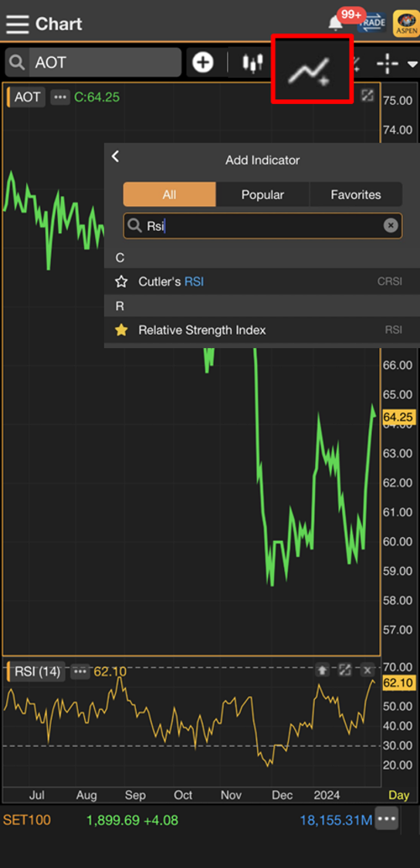420x868 pixels.
Task: Close the RSI indicator pane
Action: (x=367, y=670)
